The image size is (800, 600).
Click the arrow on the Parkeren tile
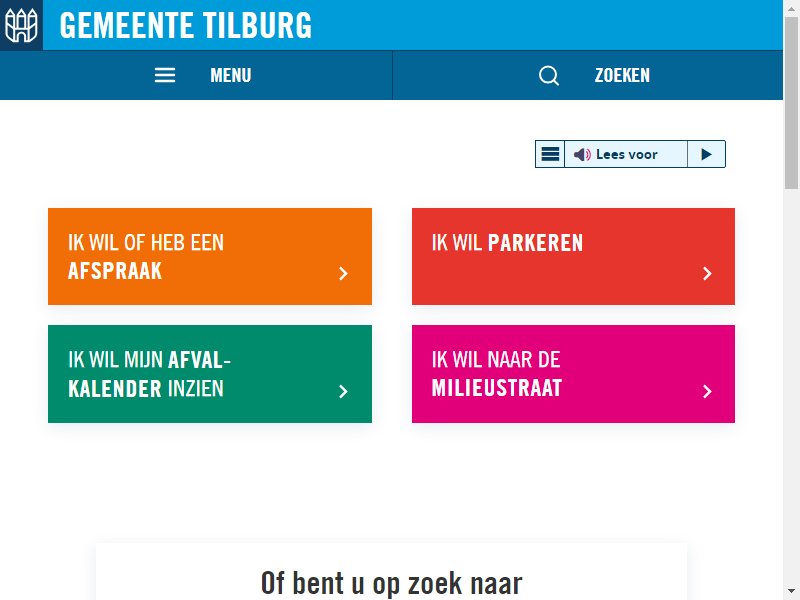[707, 273]
